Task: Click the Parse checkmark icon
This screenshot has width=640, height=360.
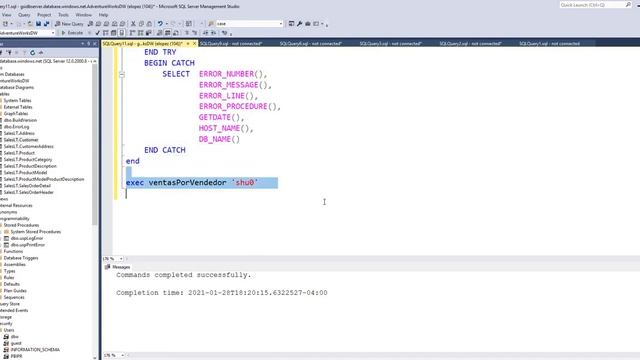Action: click(97, 33)
